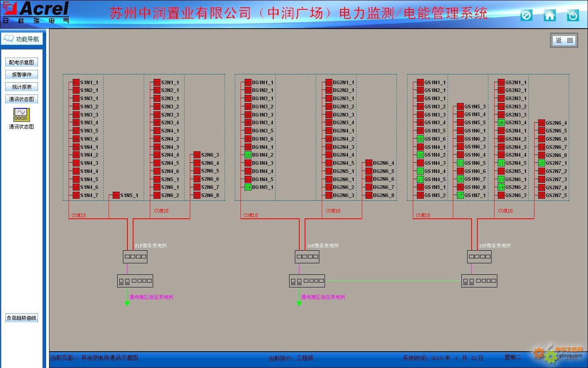588x368 pixels.
Task: Click the circular slash icon in header
Action: click(x=526, y=16)
